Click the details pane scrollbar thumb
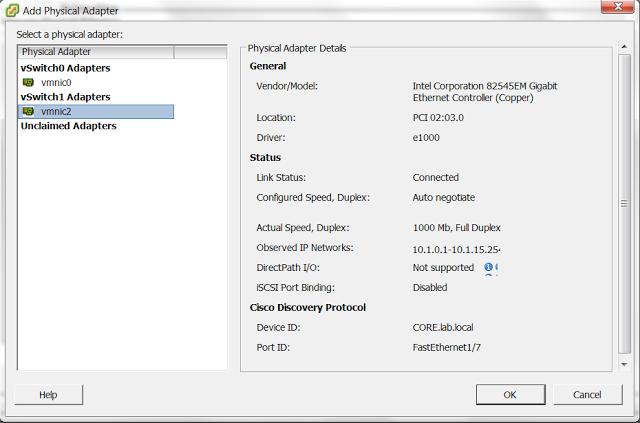The height and width of the screenshot is (423, 640). pos(624,203)
